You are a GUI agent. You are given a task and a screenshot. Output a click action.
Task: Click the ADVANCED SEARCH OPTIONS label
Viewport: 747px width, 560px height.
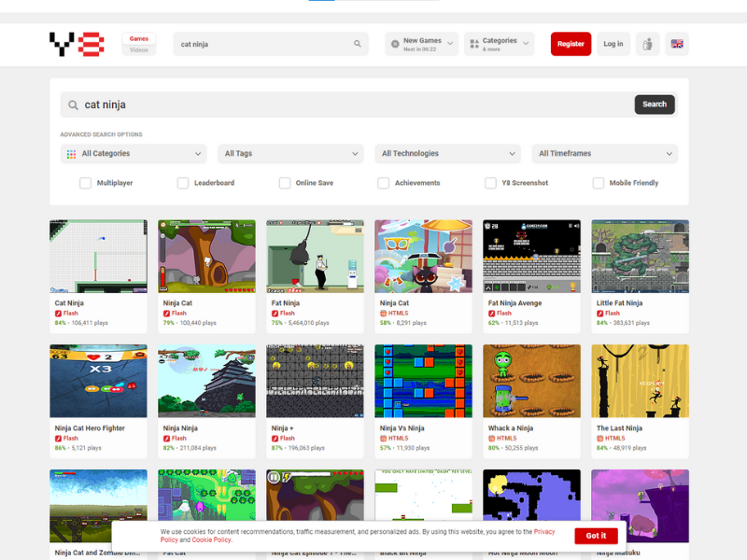pyautogui.click(x=101, y=134)
